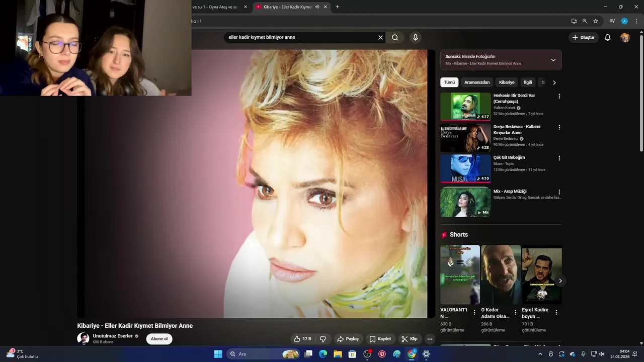Viewport: 644px width, 362px height.
Task: Open Pinterest from the taskbar
Action: point(382,354)
